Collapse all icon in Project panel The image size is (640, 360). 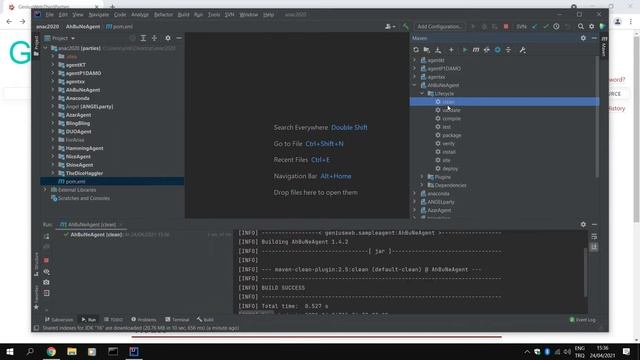(154, 38)
